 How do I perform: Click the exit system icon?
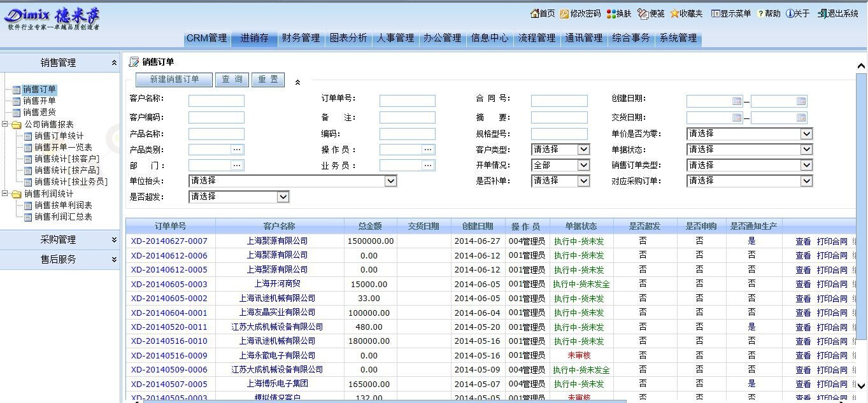pos(822,13)
